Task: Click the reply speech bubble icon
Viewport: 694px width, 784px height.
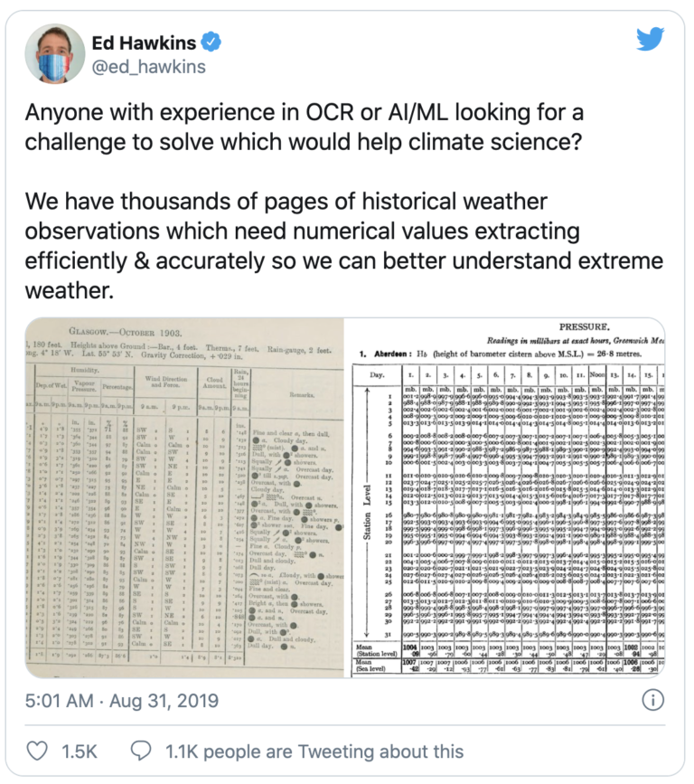Action: pyautogui.click(x=141, y=751)
